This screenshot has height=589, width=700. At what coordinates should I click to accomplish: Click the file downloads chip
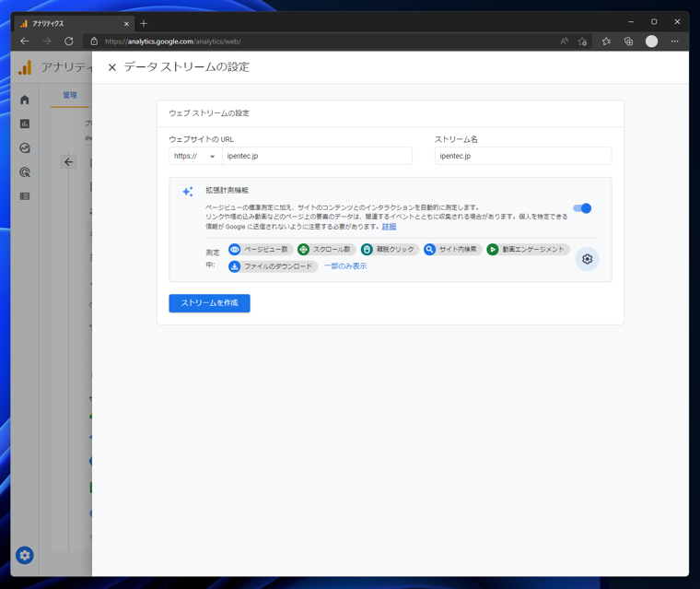pyautogui.click(x=273, y=266)
